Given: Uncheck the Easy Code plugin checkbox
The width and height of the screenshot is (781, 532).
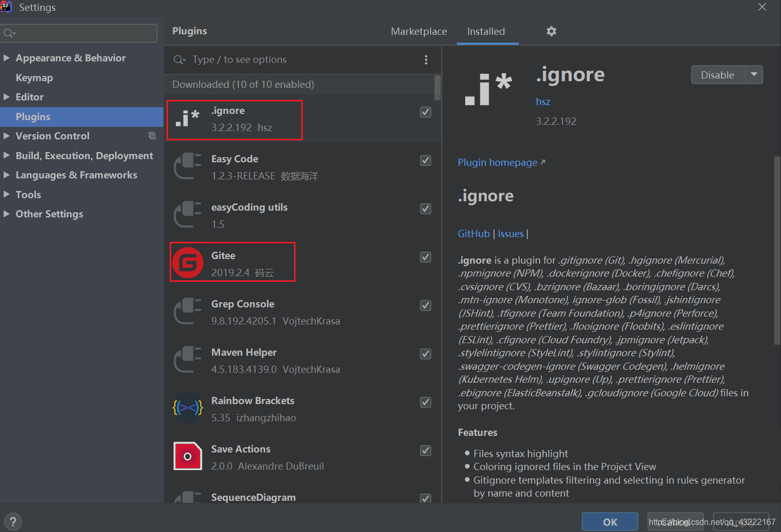Looking at the screenshot, I should pos(426,160).
